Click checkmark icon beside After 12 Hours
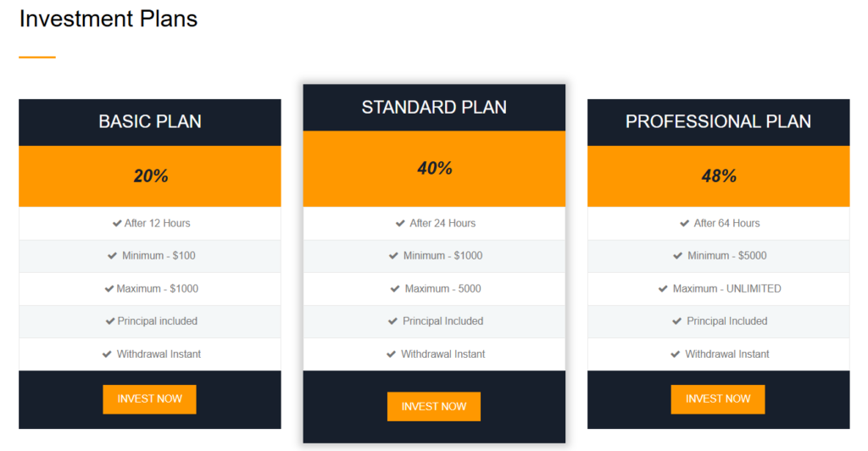 point(117,223)
